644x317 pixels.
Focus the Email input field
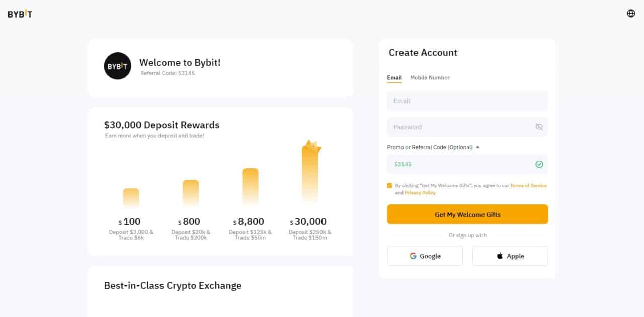[x=467, y=101]
